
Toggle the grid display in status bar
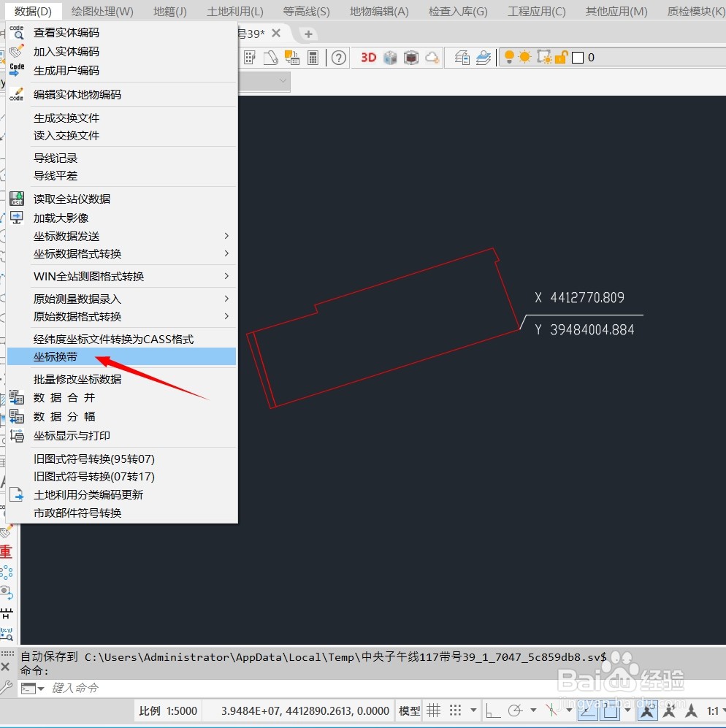tap(434, 710)
